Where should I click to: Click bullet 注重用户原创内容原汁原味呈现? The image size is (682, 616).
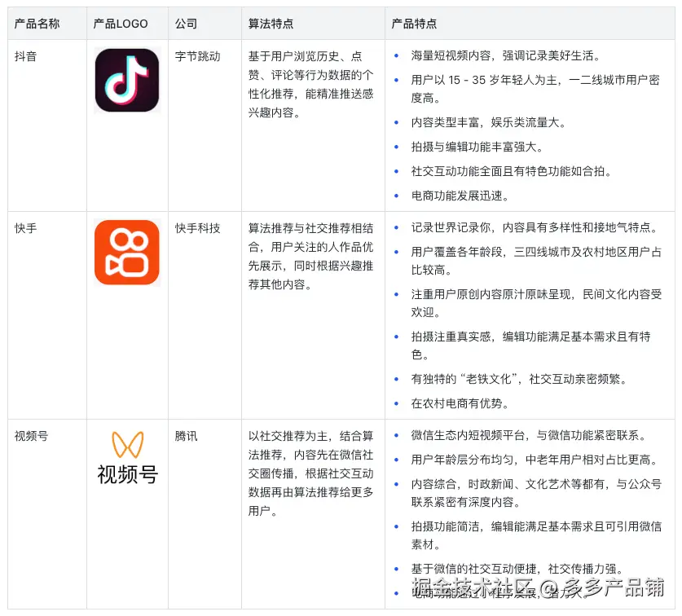click(x=536, y=303)
